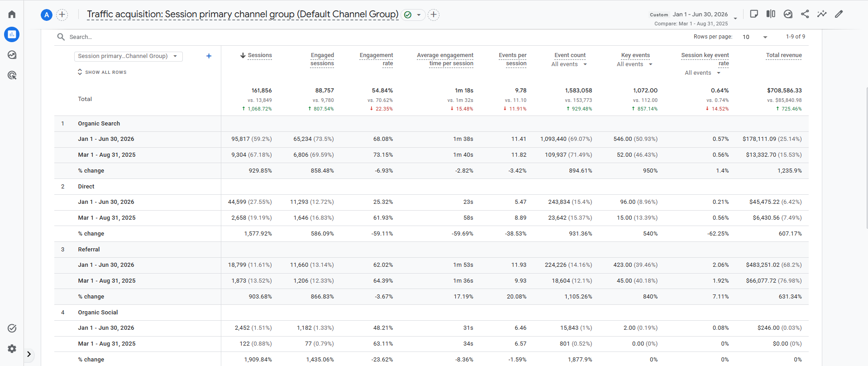
Task: Click the table search magnifier icon
Action: (x=61, y=37)
